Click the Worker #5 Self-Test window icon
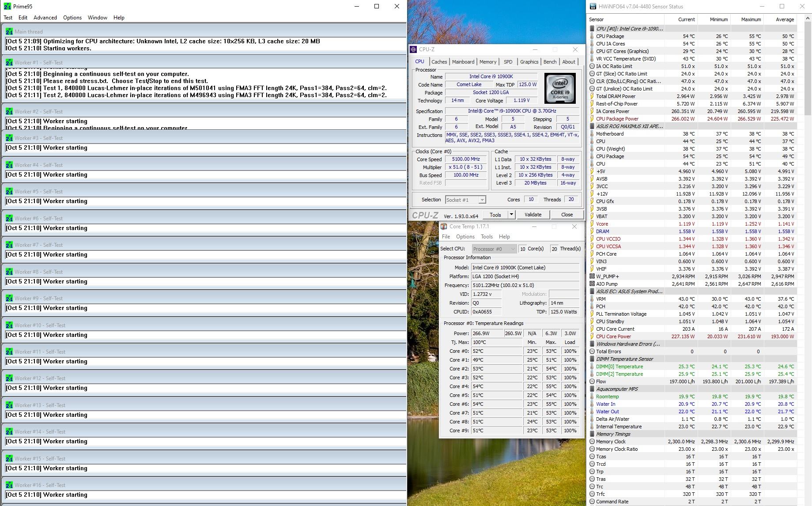 click(9, 192)
